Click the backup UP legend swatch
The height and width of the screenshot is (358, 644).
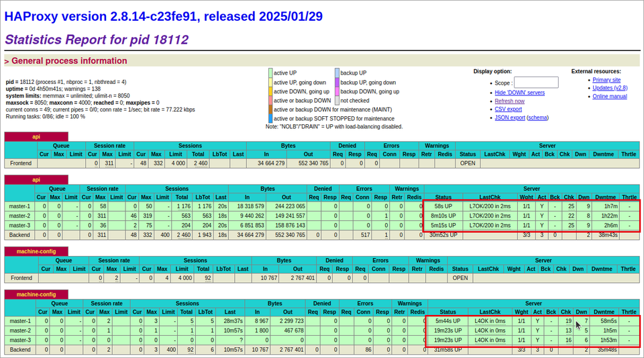coord(337,73)
